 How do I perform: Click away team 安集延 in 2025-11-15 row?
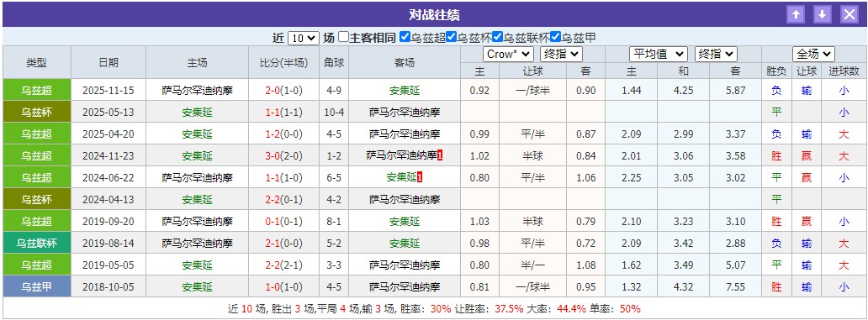(x=404, y=90)
